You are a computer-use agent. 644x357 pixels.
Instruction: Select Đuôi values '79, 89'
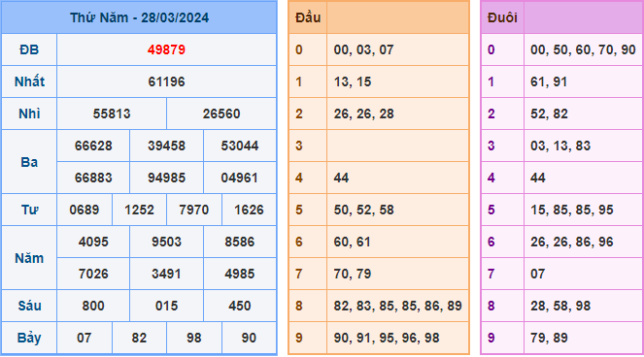click(x=549, y=338)
